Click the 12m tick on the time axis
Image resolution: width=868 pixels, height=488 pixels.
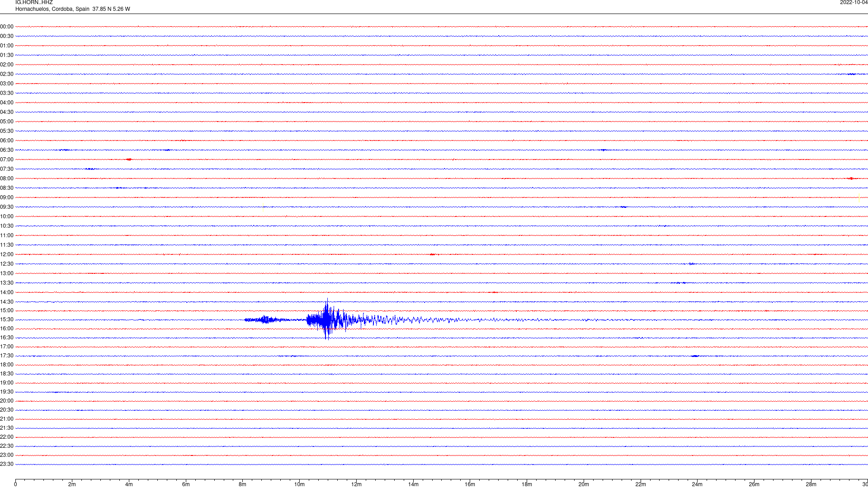pyautogui.click(x=356, y=484)
